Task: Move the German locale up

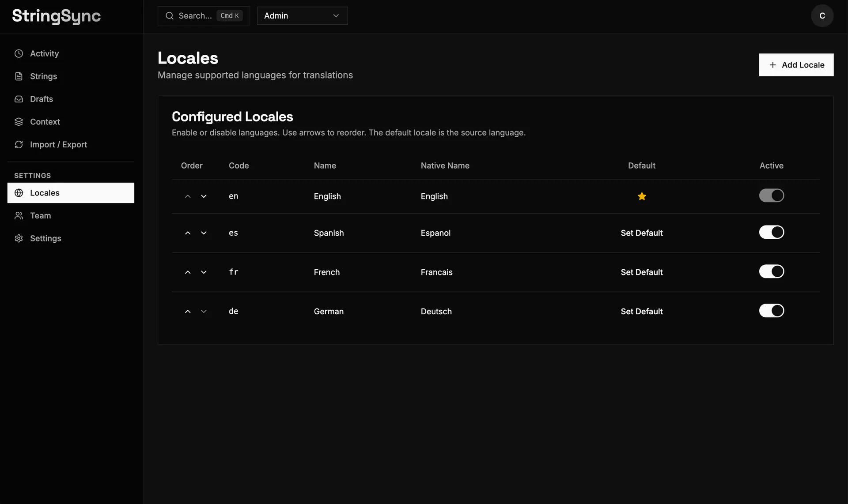Action: tap(188, 312)
